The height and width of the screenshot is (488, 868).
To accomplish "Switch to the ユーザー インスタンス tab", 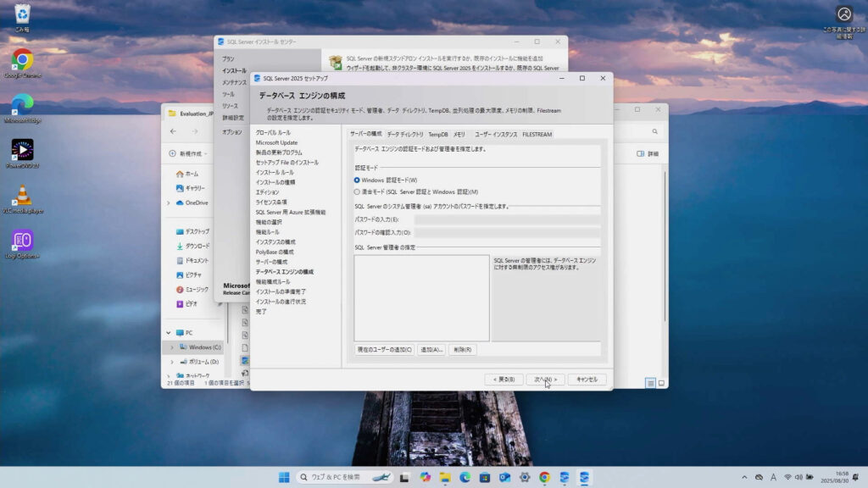I will click(496, 135).
